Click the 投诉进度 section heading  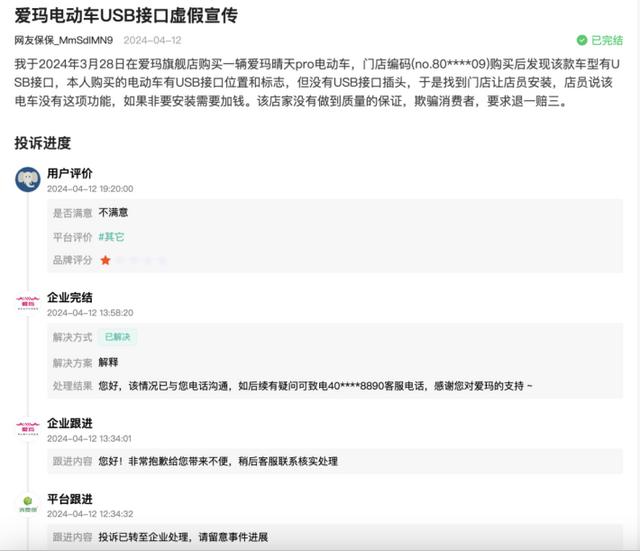pos(42,143)
